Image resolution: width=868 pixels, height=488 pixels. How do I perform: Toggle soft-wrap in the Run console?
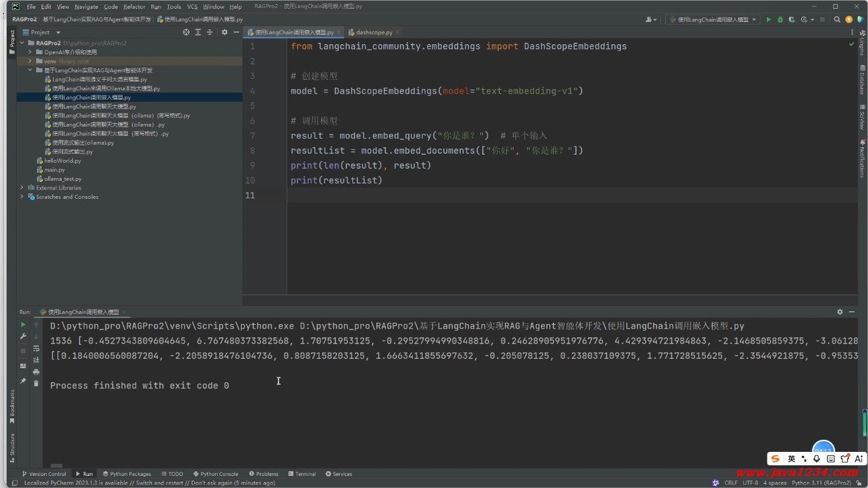[x=36, y=348]
